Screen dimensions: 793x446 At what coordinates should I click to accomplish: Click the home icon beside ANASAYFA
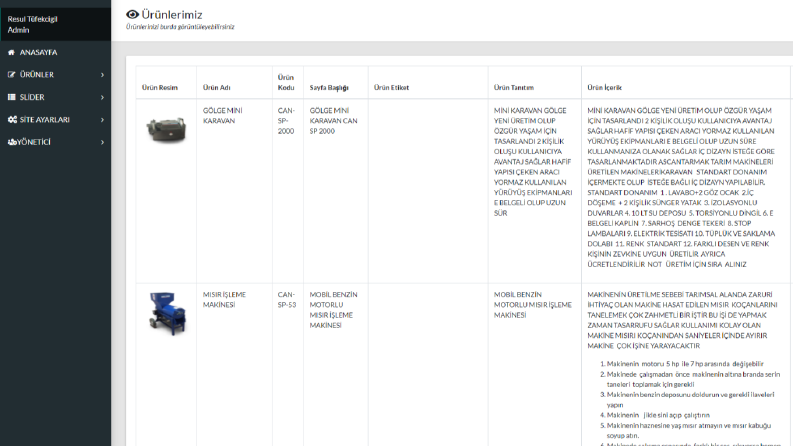[x=11, y=52]
